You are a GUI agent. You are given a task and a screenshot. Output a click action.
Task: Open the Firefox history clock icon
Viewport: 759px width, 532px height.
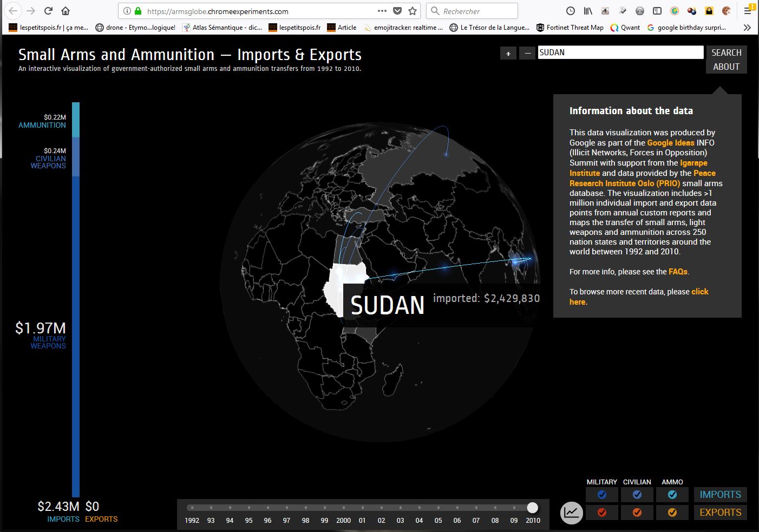pos(570,11)
